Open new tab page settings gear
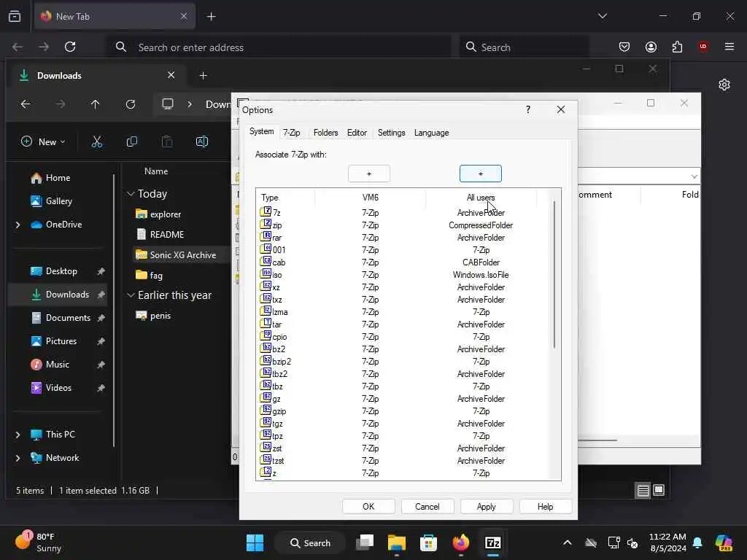Screen dimensions: 747x560 click(x=724, y=85)
